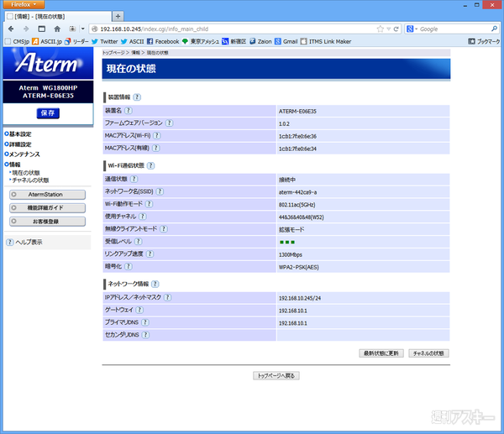Open the チャネルの状態 submenu link
The height and width of the screenshot is (434, 504).
click(x=30, y=180)
